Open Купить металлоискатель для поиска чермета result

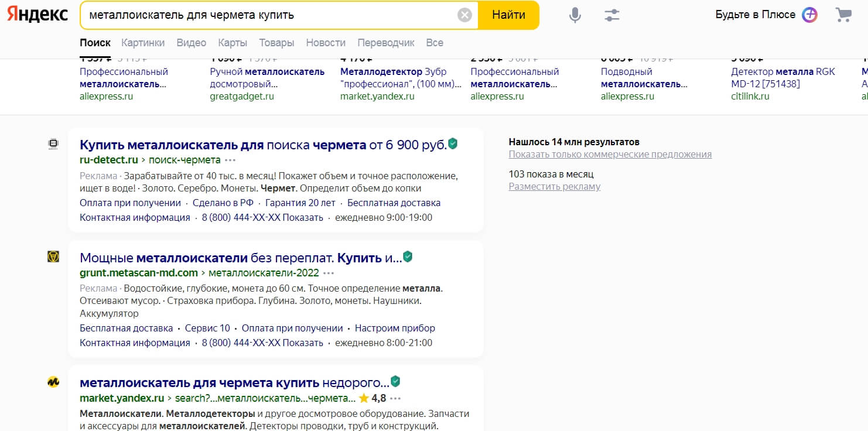click(x=263, y=144)
